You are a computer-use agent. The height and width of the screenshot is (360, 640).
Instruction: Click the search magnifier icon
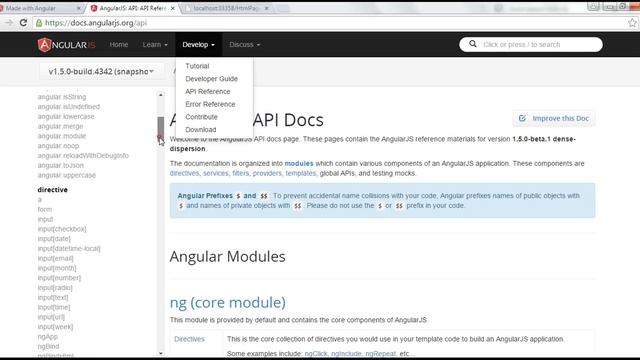pyautogui.click(x=473, y=44)
